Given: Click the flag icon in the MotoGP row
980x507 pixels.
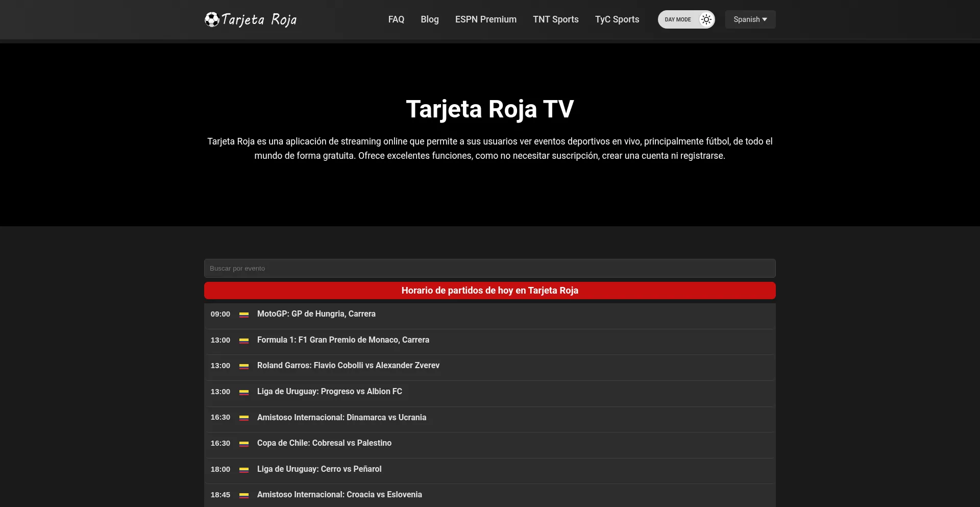Looking at the screenshot, I should (244, 315).
